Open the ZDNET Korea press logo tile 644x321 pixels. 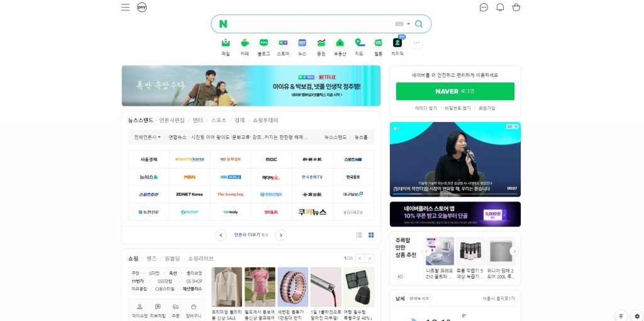(189, 194)
